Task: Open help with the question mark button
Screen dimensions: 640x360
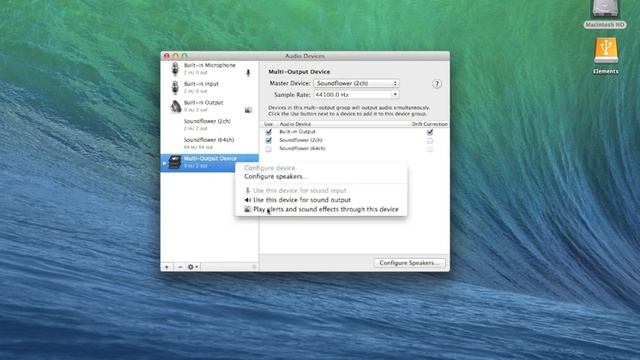Action: (437, 84)
